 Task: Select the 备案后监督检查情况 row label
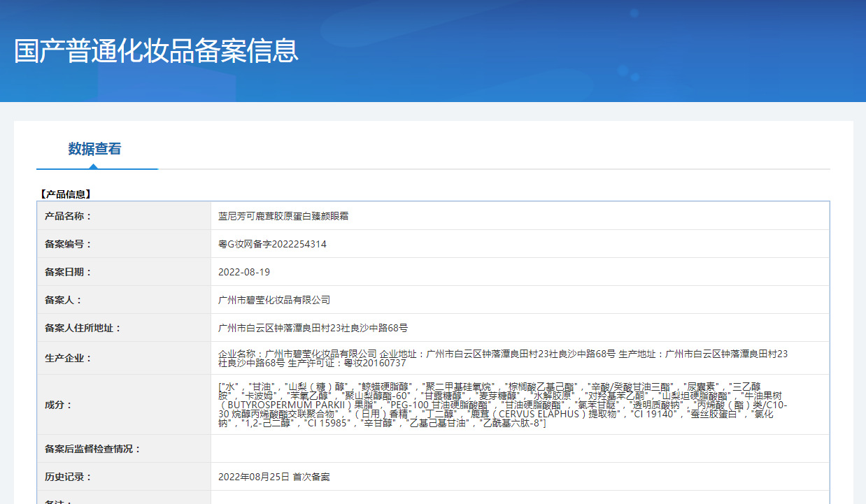pos(93,449)
